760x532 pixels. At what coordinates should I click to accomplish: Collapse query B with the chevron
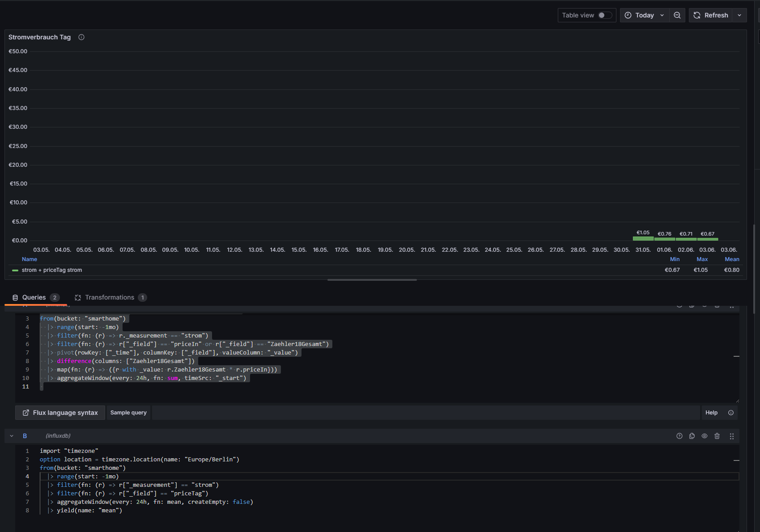point(12,436)
